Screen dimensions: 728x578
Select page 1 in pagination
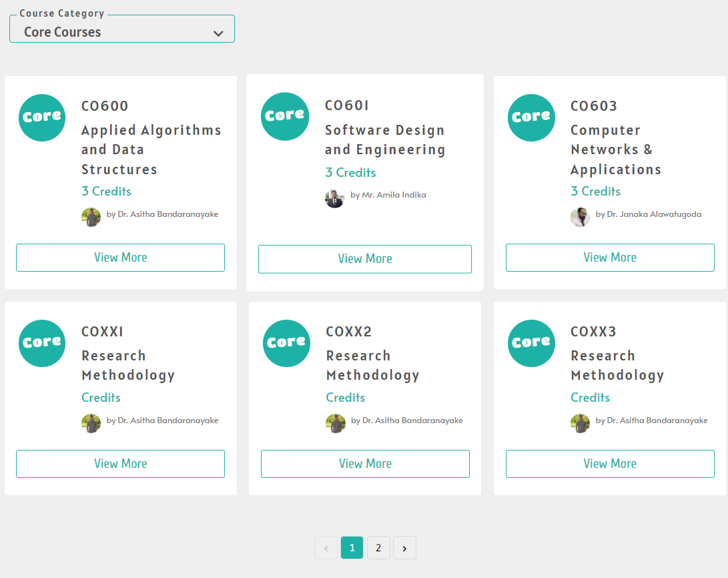[352, 548]
